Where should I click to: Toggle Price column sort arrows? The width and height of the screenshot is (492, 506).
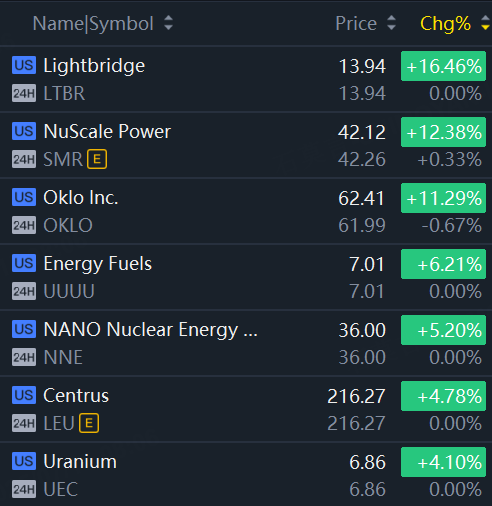coord(392,23)
